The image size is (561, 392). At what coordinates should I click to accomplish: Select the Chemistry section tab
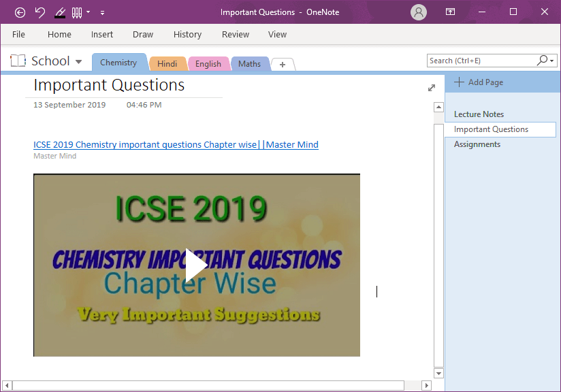pyautogui.click(x=118, y=63)
